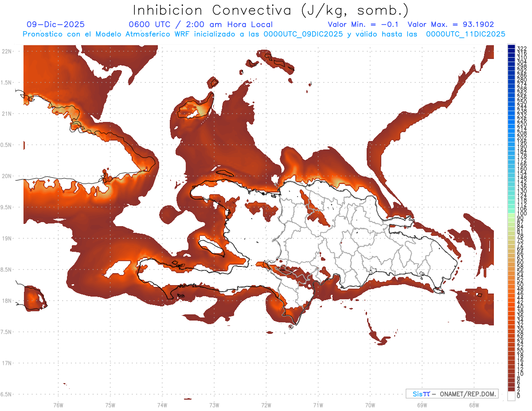Click the "250" label on the color scale
Viewport: 532px width, 411px height.
pyautogui.click(x=521, y=102)
